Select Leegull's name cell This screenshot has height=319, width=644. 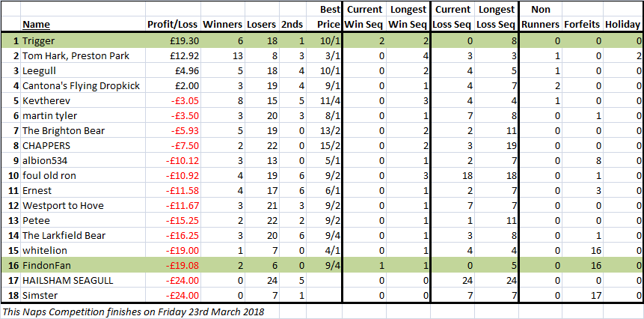tap(83, 71)
